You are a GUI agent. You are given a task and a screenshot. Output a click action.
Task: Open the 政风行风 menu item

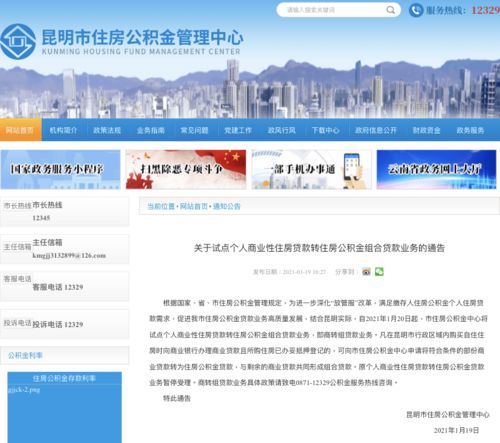click(x=282, y=130)
